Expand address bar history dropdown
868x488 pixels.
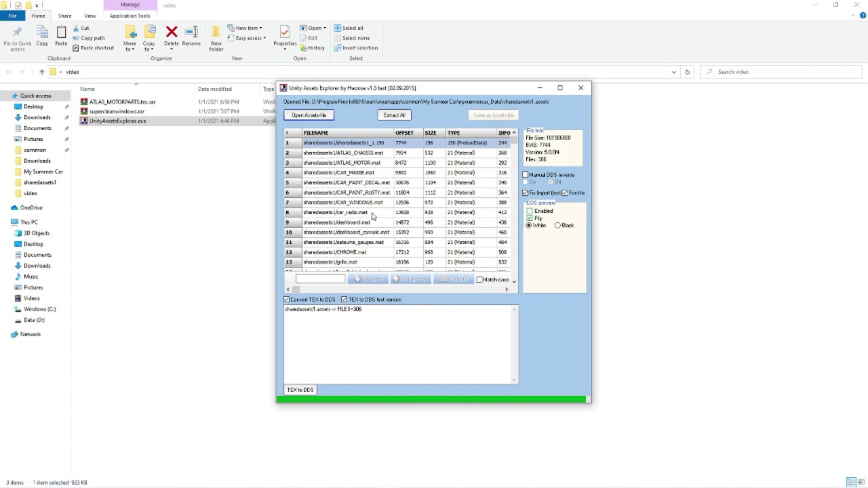pos(673,72)
